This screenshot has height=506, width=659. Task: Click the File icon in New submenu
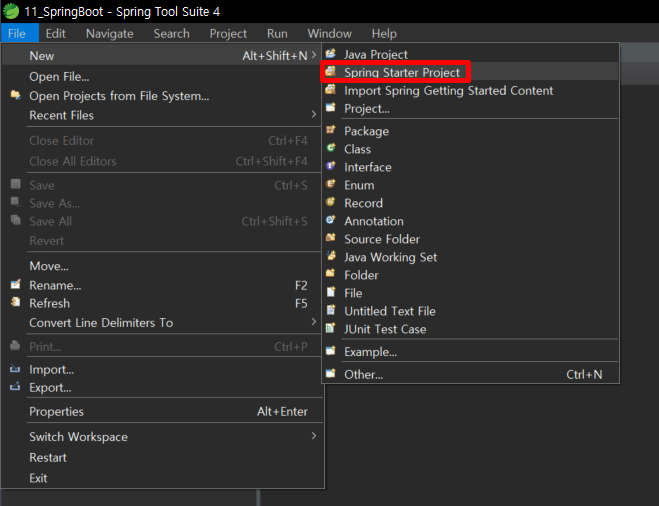click(x=331, y=292)
